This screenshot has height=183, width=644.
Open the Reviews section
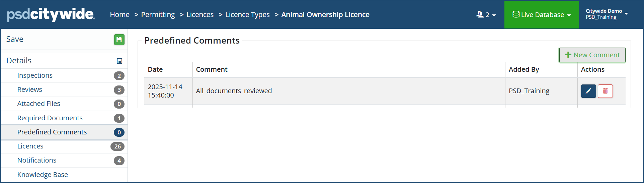(x=30, y=89)
